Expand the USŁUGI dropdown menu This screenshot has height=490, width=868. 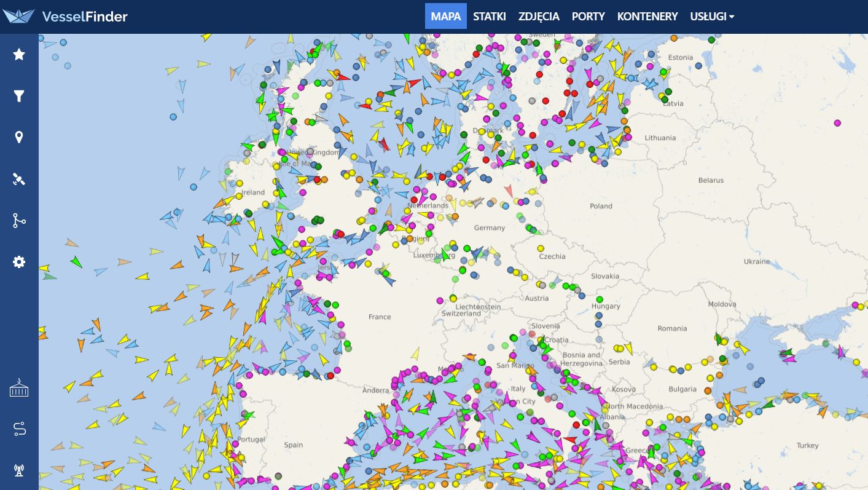pos(713,17)
